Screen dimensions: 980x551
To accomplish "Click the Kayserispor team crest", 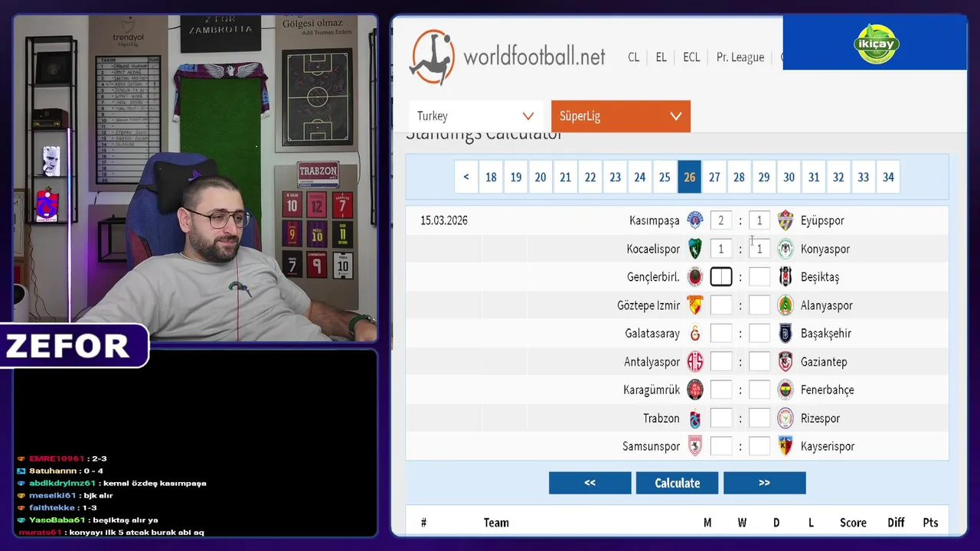I will pyautogui.click(x=786, y=446).
